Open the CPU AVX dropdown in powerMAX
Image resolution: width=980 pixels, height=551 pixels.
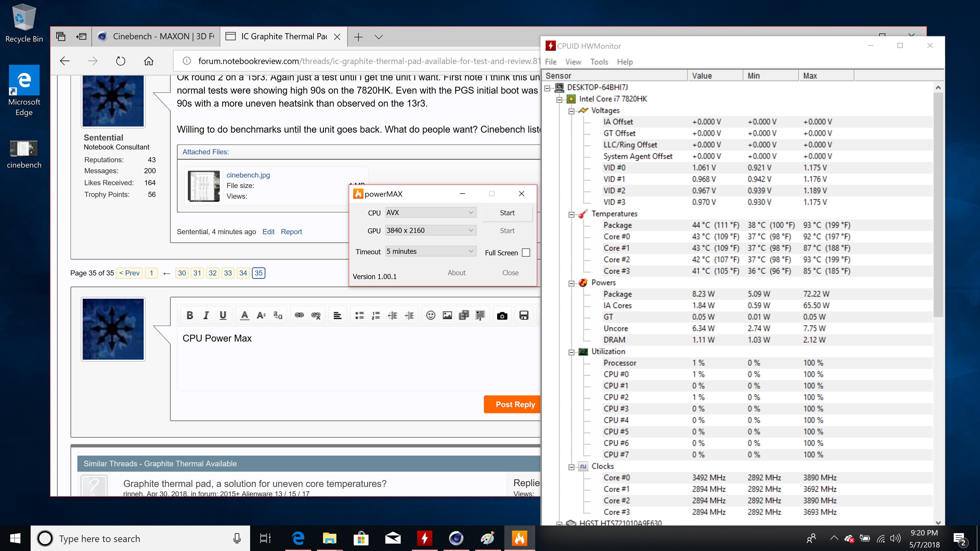pos(431,212)
